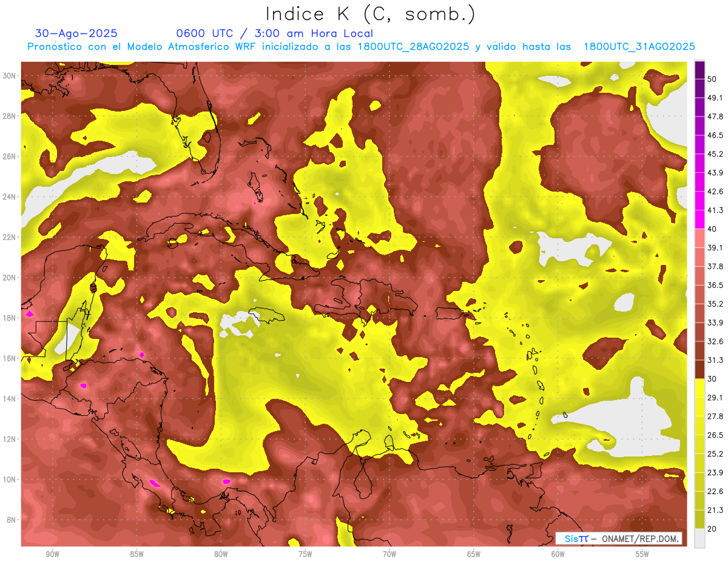Viewport: 728px width, 562px height.
Task: Click the legend value 25.2
Action: pyautogui.click(x=715, y=453)
